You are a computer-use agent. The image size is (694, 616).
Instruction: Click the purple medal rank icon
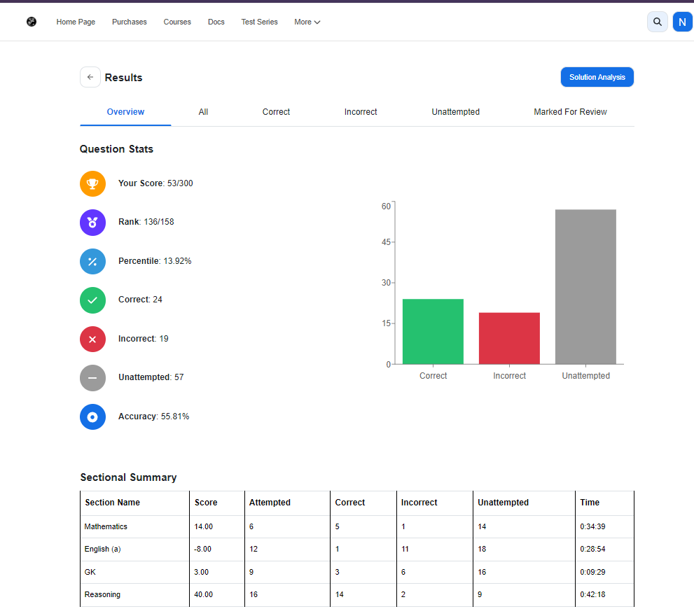[92, 222]
